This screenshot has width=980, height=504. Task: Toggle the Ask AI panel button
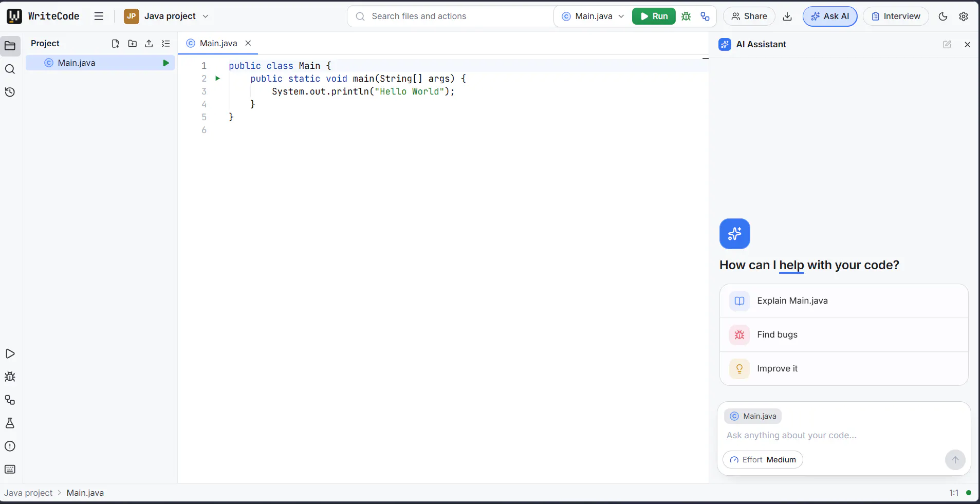click(830, 16)
